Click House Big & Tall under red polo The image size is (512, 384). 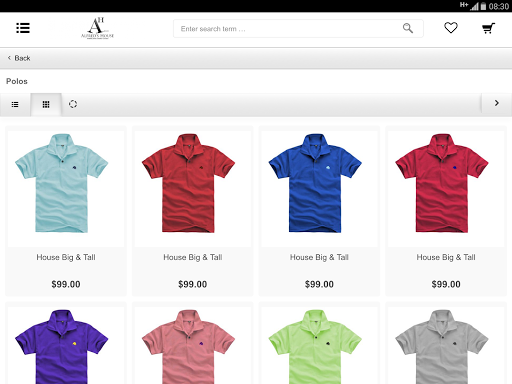193,257
